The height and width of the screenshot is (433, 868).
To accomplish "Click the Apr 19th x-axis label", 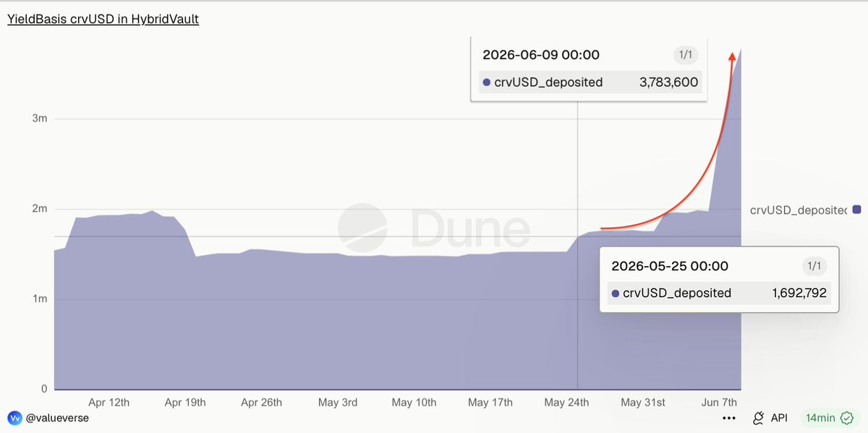I will (185, 402).
